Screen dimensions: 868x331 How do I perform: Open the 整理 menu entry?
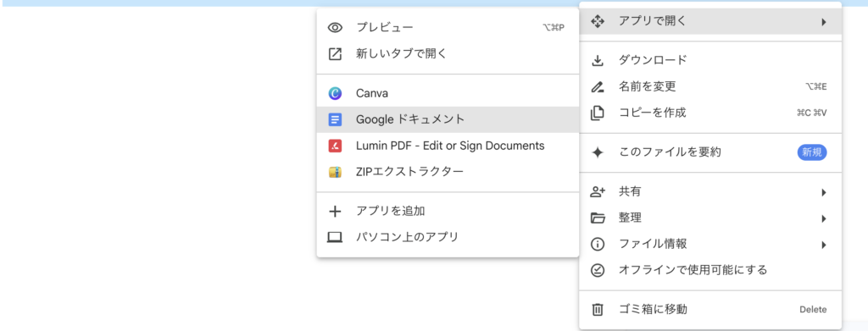(x=710, y=218)
